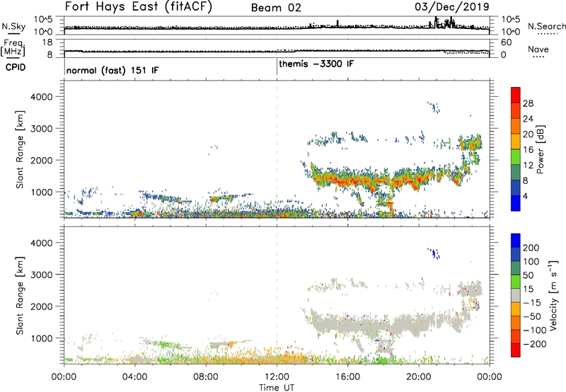This screenshot has width=566, height=392.
Task: Click the '04:00' time axis tick label
Action: pyautogui.click(x=135, y=377)
